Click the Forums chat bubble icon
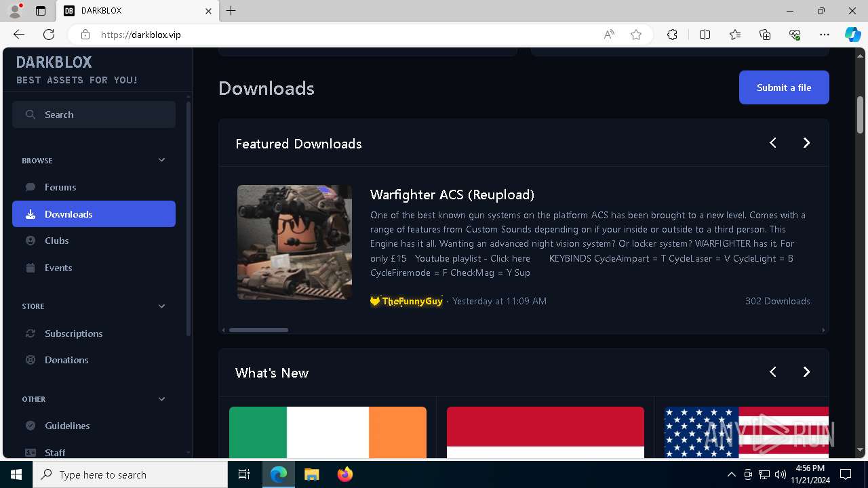 coord(31,187)
